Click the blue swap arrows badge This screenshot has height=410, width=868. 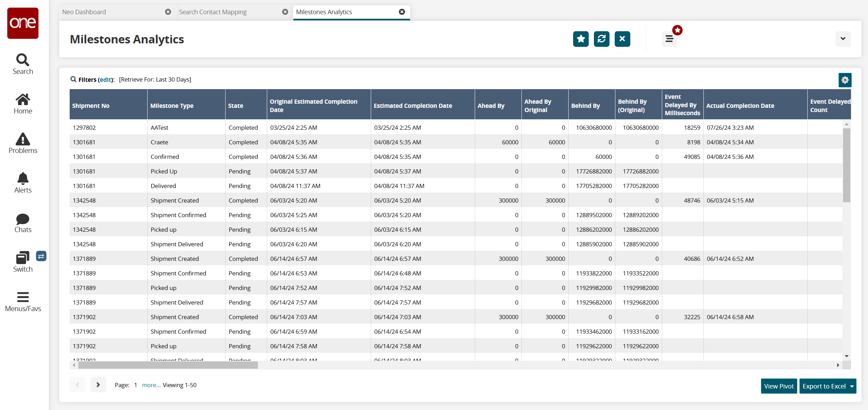[x=41, y=256]
